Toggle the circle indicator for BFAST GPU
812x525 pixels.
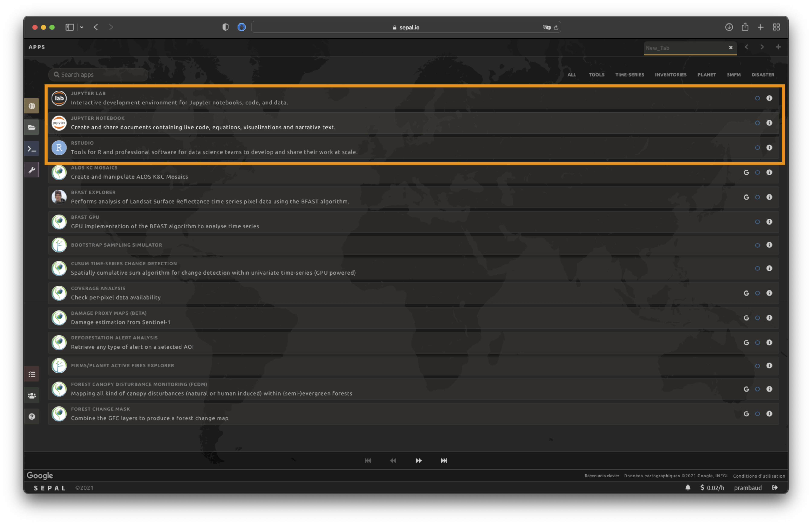coord(757,222)
